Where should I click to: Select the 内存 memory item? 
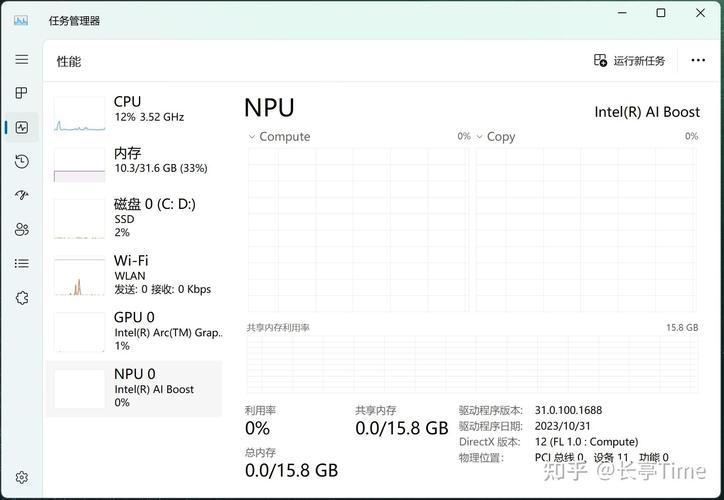[134, 164]
